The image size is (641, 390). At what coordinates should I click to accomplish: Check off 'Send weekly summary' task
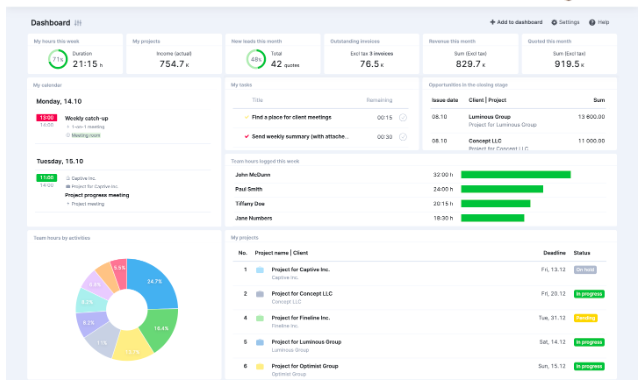point(403,137)
